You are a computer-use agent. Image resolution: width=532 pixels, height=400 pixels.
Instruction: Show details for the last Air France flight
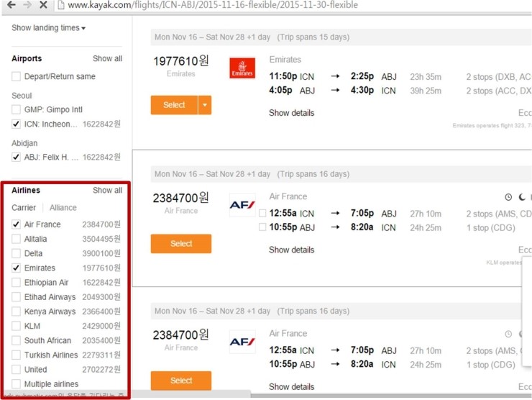click(x=291, y=387)
